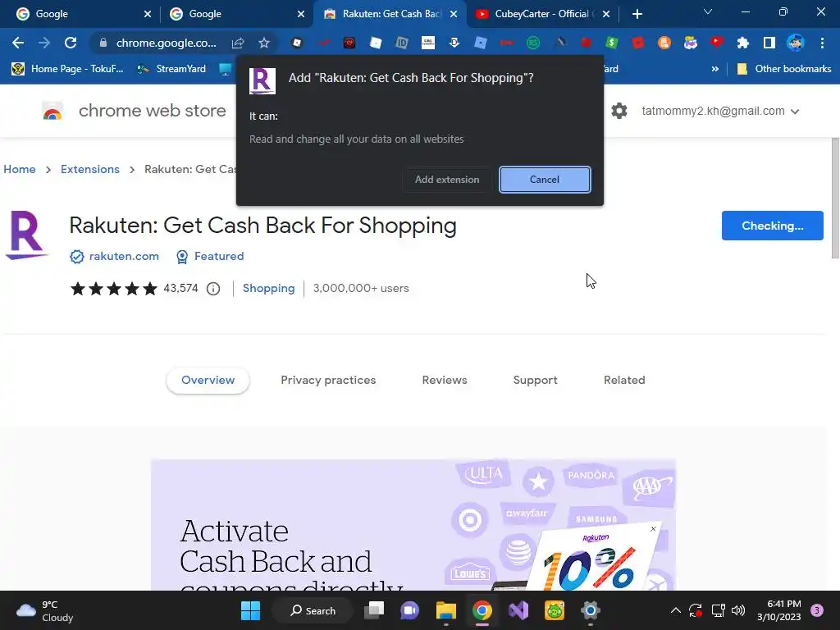Click the share page icon in address bar

click(238, 43)
